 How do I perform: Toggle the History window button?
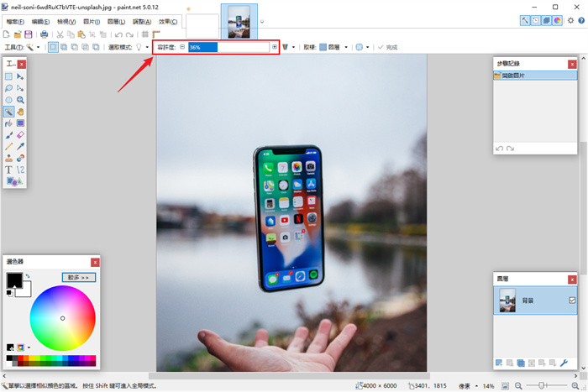535,21
